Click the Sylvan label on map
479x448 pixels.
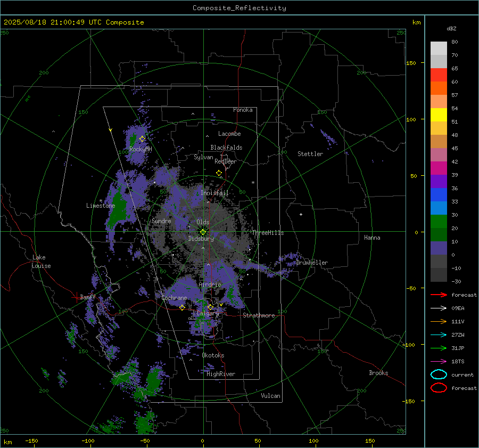[x=203, y=157]
